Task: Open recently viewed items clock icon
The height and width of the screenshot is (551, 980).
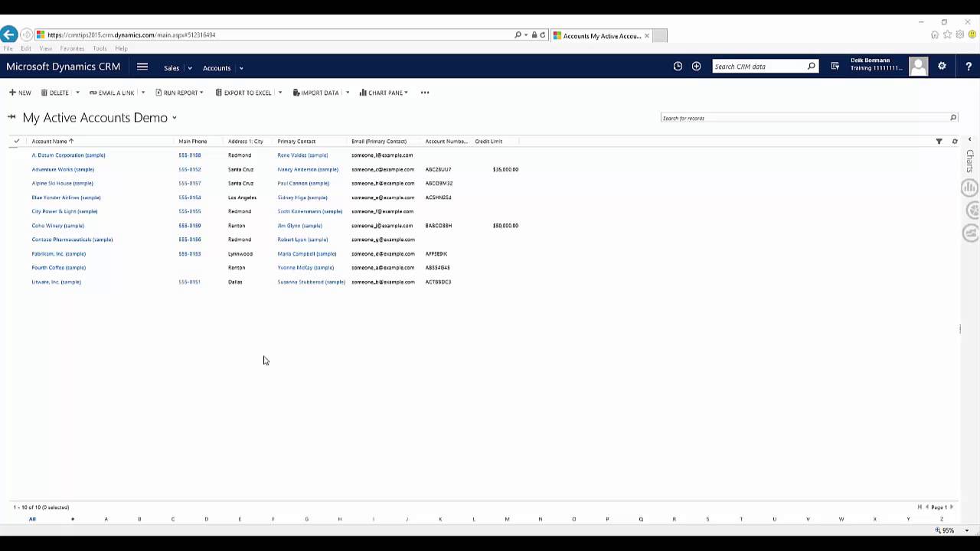Action: 678,67
